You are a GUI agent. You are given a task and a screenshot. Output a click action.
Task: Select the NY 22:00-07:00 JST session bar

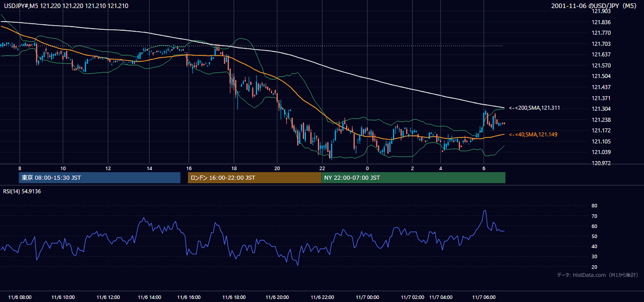pyautogui.click(x=413, y=178)
